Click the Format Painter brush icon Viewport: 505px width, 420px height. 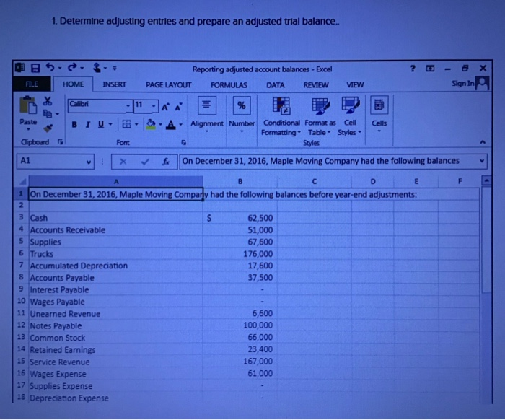(48, 128)
